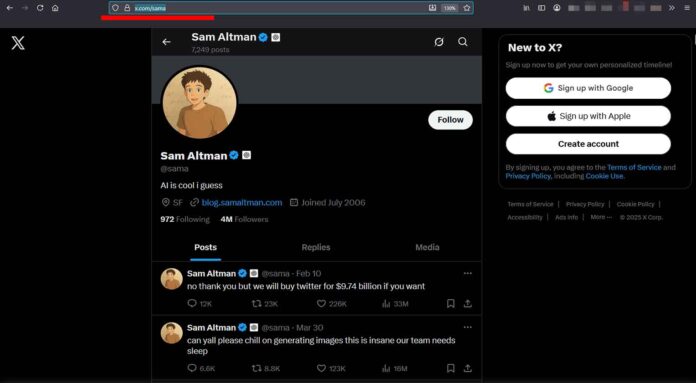
Task: Expand the toolbar overflow chevrons
Action: (672, 8)
